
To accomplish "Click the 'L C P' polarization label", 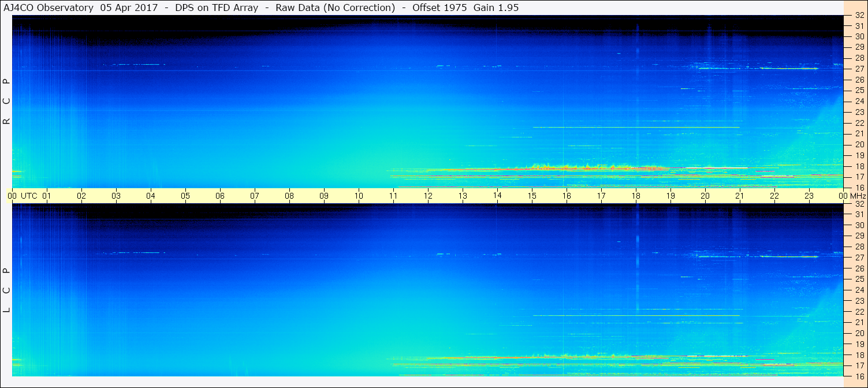I will coord(6,290).
